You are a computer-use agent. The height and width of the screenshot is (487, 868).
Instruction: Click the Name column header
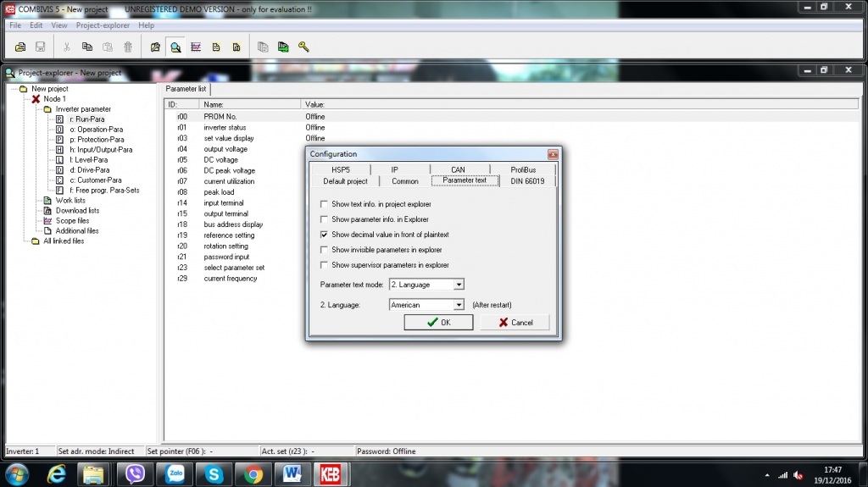(250, 104)
